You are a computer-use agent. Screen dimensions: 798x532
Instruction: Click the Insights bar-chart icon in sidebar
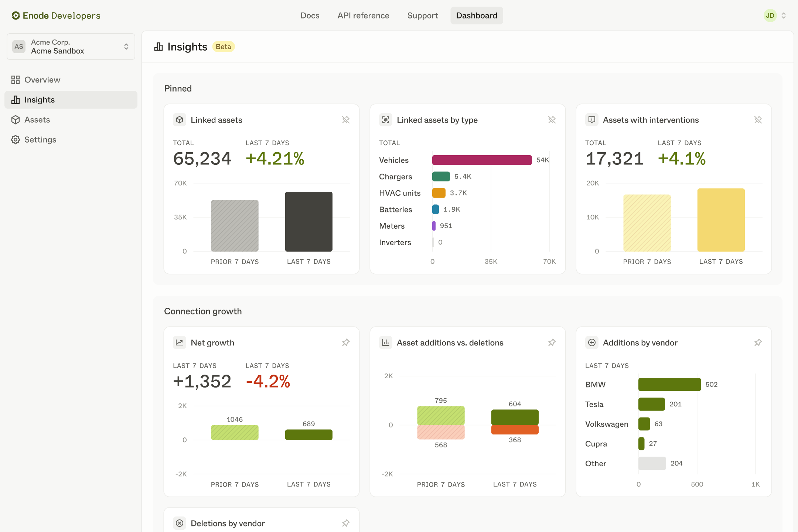pos(16,100)
